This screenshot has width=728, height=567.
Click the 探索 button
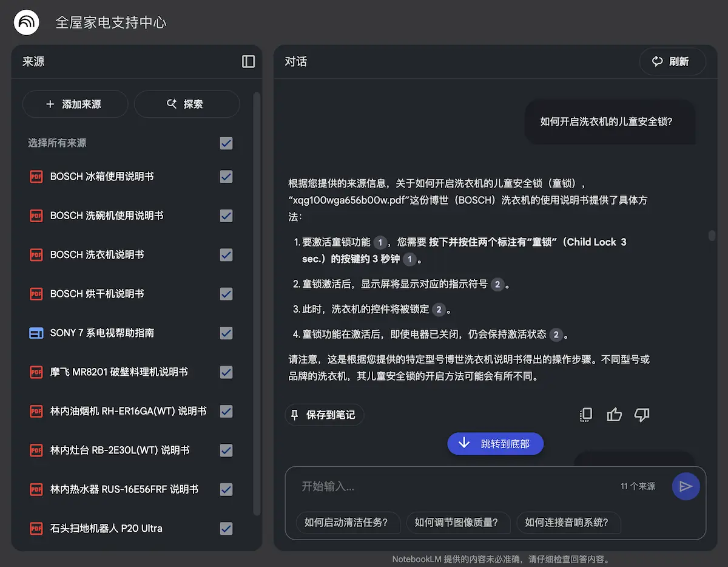186,104
